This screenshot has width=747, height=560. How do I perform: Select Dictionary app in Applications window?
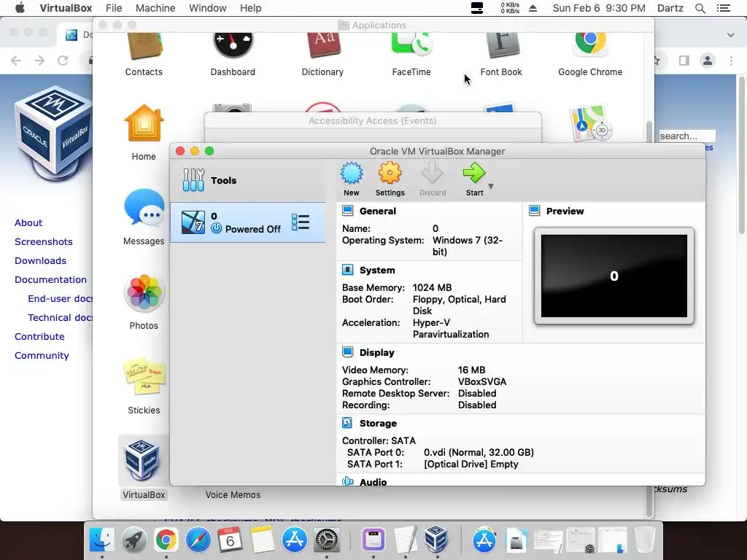322,55
